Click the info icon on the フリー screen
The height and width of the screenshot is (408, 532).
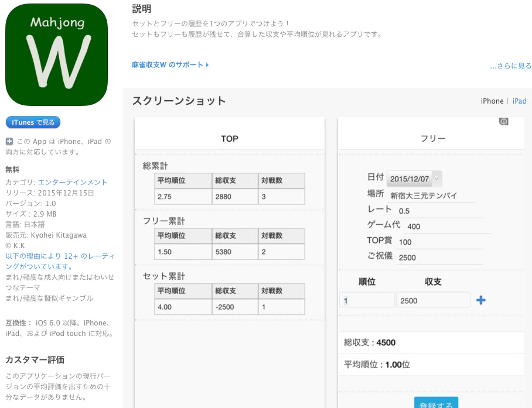coord(505,121)
